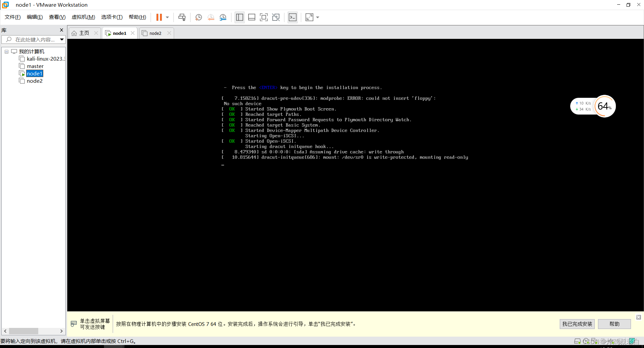Viewport: 644px width, 348px height.
Task: Click the Ctrl+G input redirect status text
Action: (x=68, y=341)
